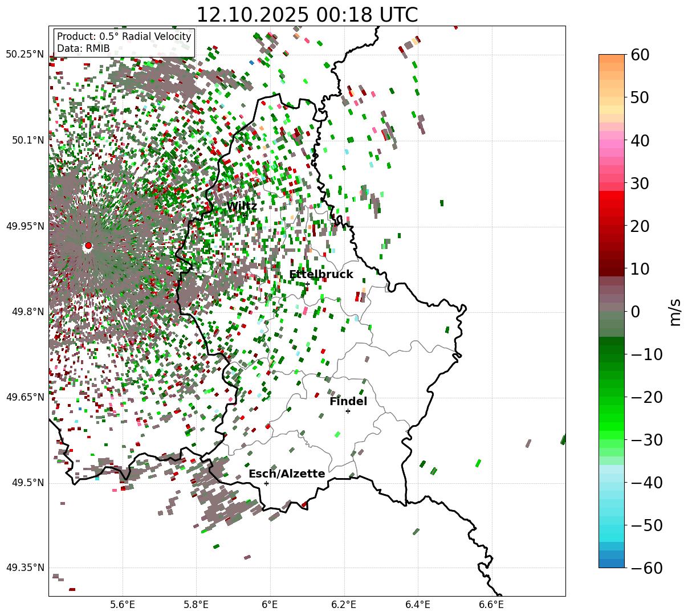The width and height of the screenshot is (688, 616).
Task: Select the Esch/Alzette city label
Action: pos(287,474)
